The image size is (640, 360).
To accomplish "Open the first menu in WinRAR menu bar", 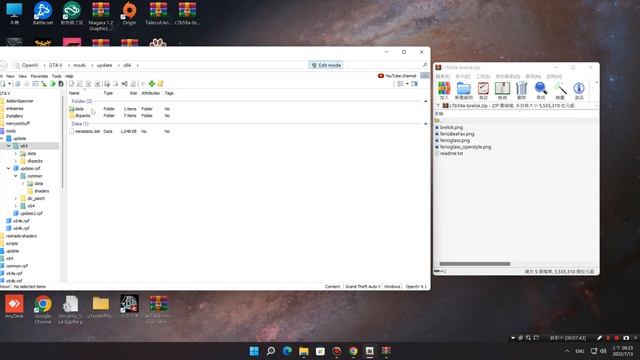I will (x=442, y=76).
